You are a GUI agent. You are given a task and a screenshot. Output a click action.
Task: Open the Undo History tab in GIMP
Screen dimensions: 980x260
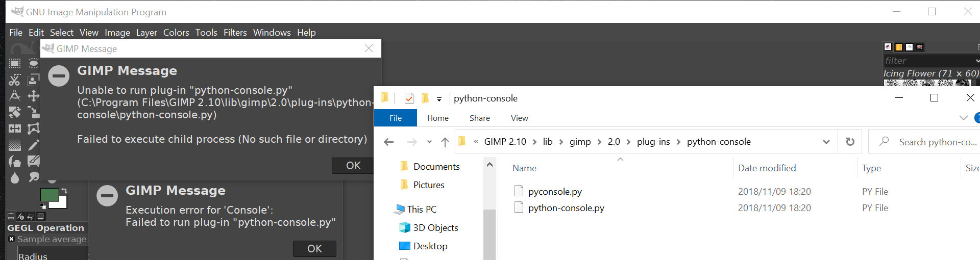click(x=30, y=217)
